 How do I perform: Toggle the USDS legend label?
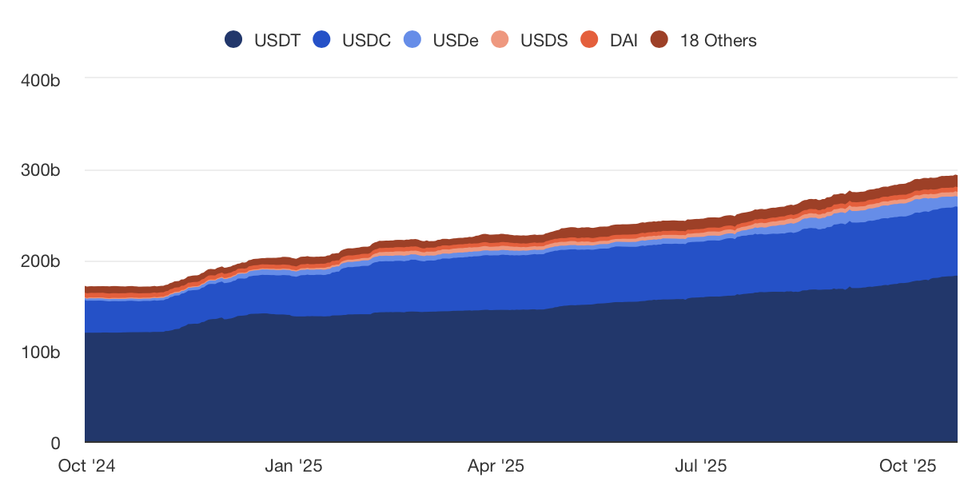pyautogui.click(x=544, y=40)
